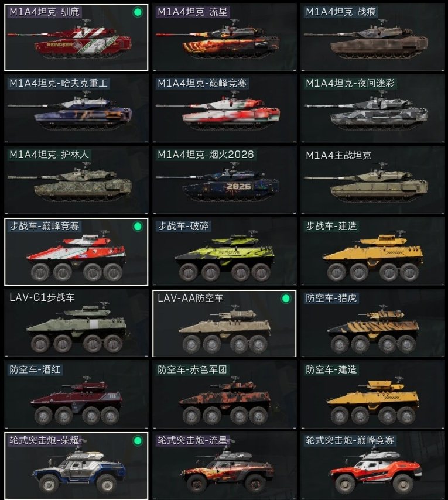Select the 防空车-酒红 wine red skin
The width and height of the screenshot is (448, 500).
76,395
